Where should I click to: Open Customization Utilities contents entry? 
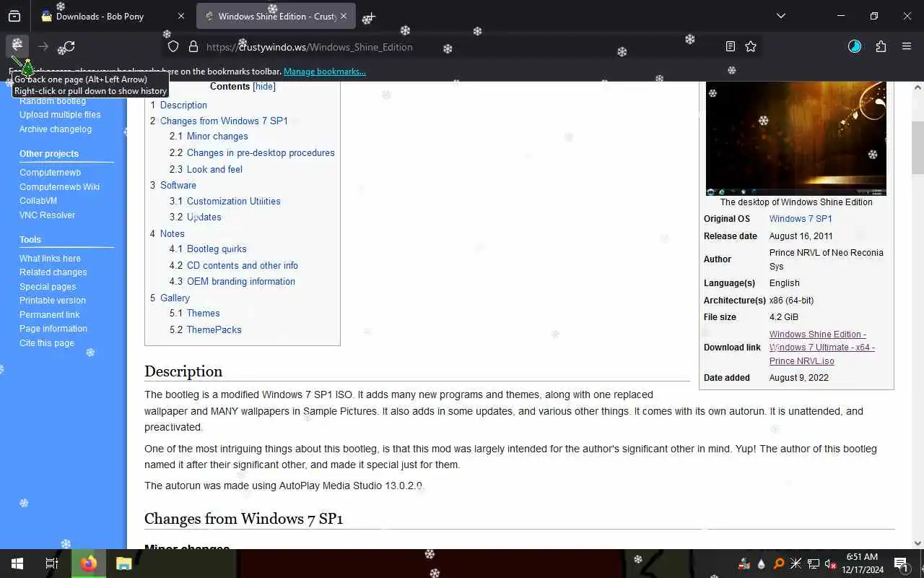[233, 201]
